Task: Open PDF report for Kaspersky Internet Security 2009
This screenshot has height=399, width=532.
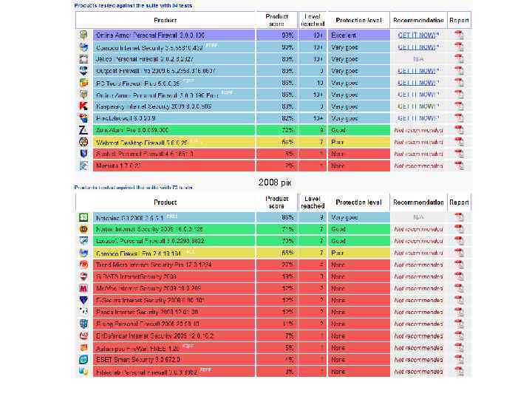Action: click(459, 106)
